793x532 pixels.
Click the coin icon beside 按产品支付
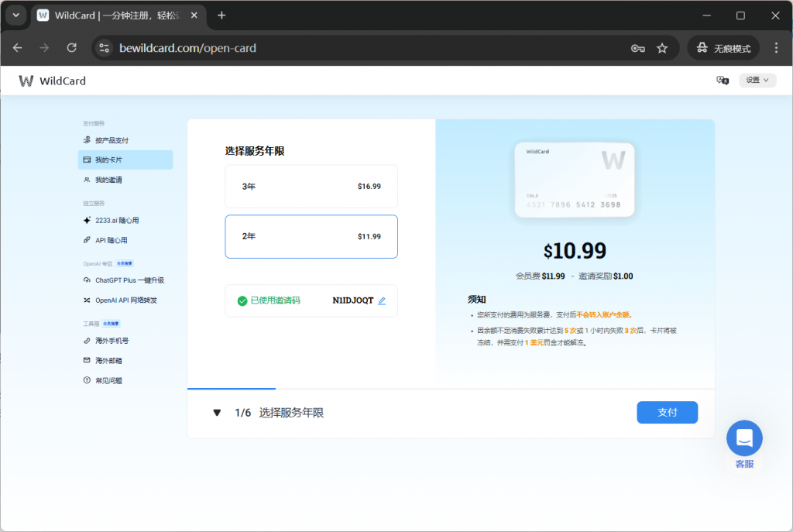point(87,140)
